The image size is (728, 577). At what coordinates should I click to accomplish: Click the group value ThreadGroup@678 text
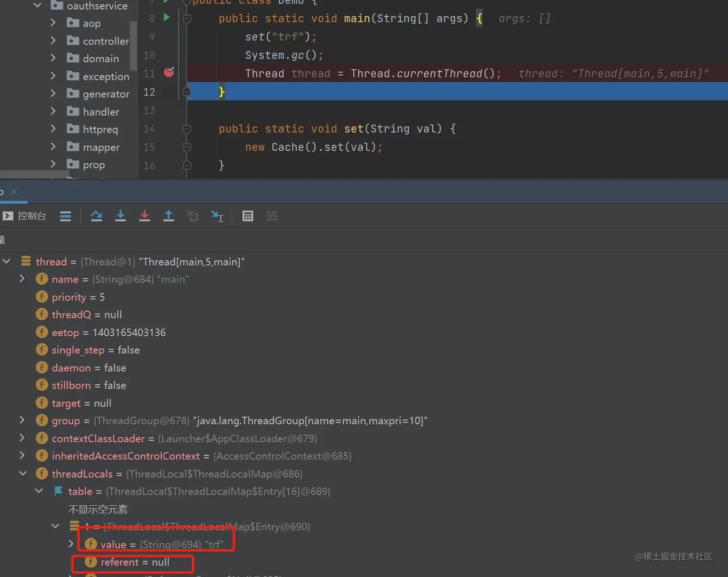pyautogui.click(x=142, y=420)
